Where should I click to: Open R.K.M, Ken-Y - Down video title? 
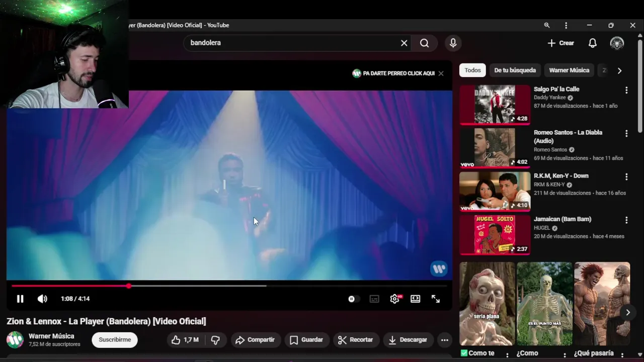pyautogui.click(x=561, y=176)
